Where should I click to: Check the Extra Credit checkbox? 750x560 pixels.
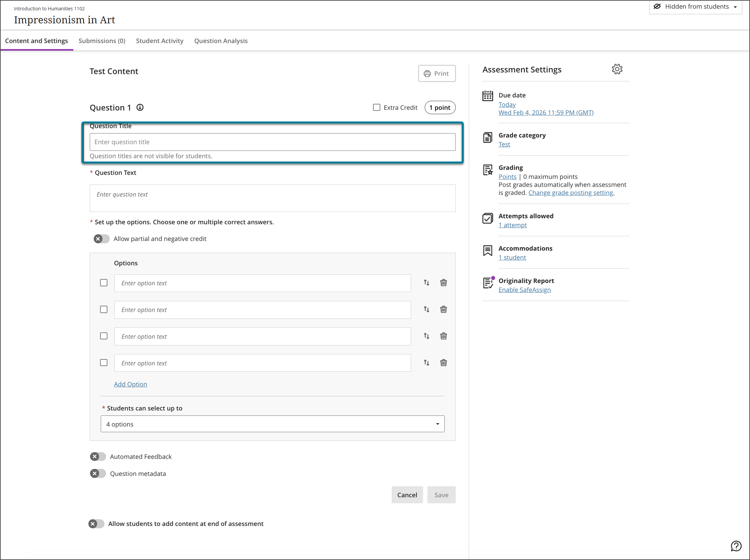(x=376, y=107)
